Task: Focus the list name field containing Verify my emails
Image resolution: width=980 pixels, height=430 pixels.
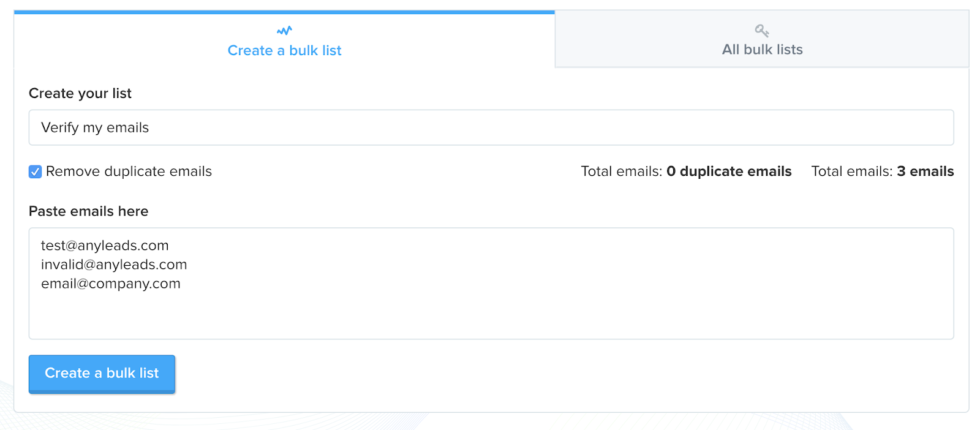Action: tap(490, 127)
